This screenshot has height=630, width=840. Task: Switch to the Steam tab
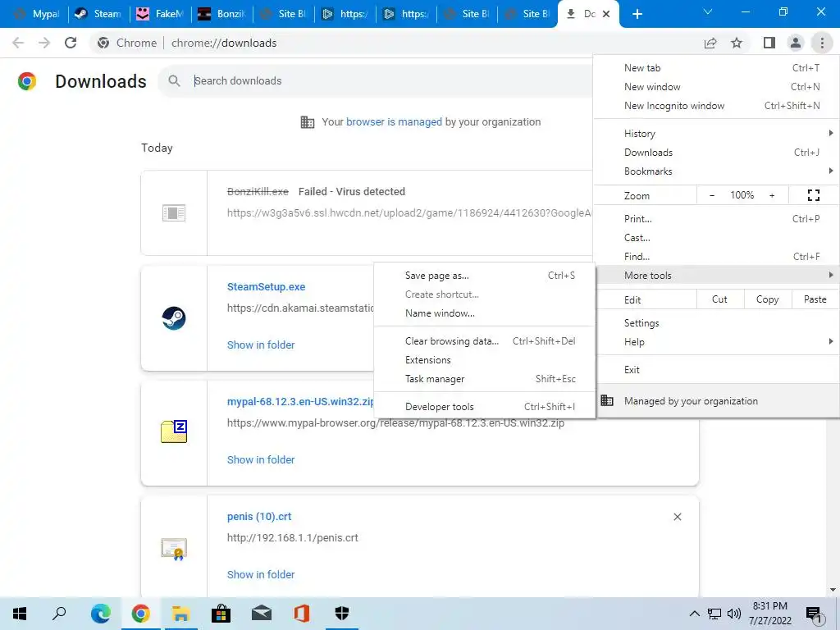click(99, 14)
